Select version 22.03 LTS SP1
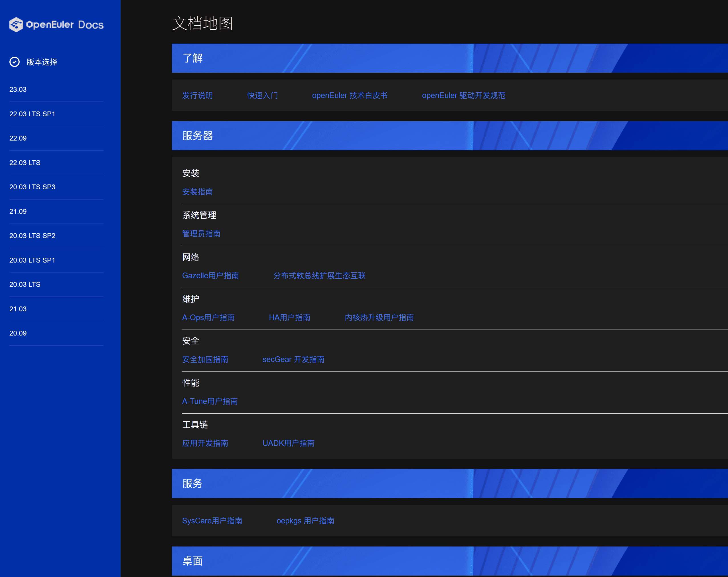The image size is (728, 577). [x=32, y=114]
